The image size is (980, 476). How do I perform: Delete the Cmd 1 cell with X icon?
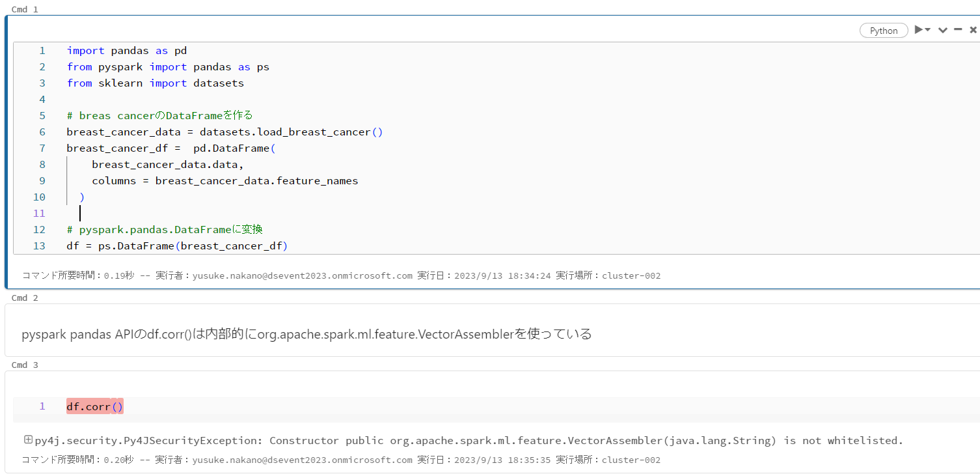(x=973, y=30)
